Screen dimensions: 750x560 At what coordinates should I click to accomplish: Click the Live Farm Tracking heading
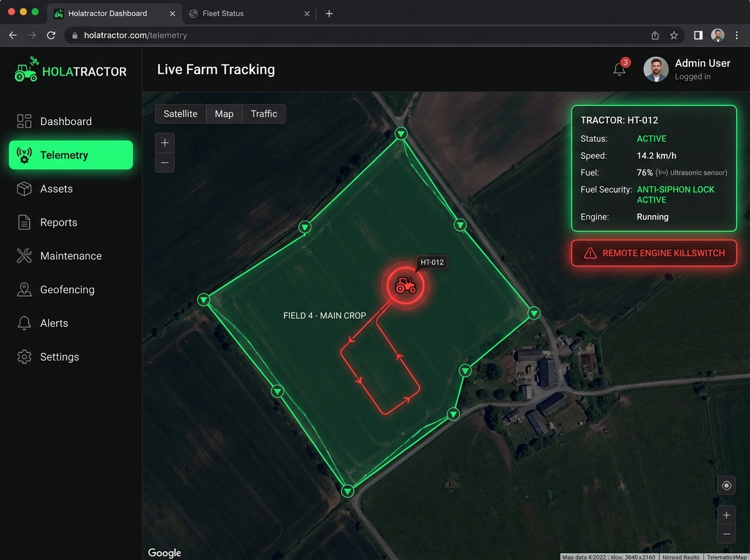pos(216,69)
